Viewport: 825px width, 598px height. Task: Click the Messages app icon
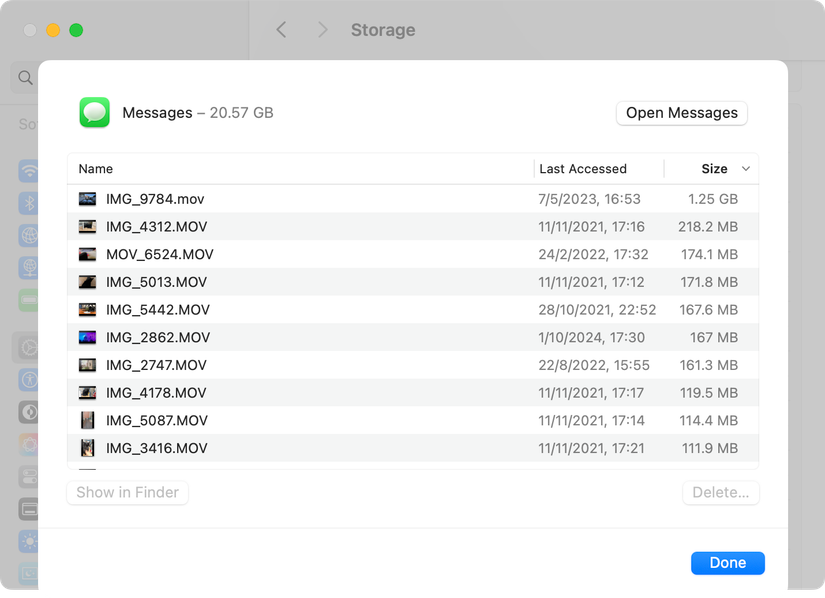pyautogui.click(x=93, y=112)
